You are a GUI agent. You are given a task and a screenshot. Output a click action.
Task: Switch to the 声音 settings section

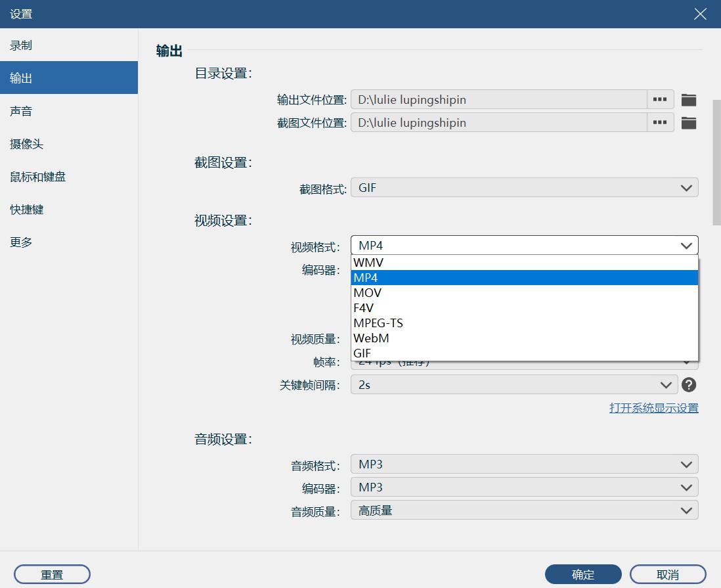click(22, 110)
